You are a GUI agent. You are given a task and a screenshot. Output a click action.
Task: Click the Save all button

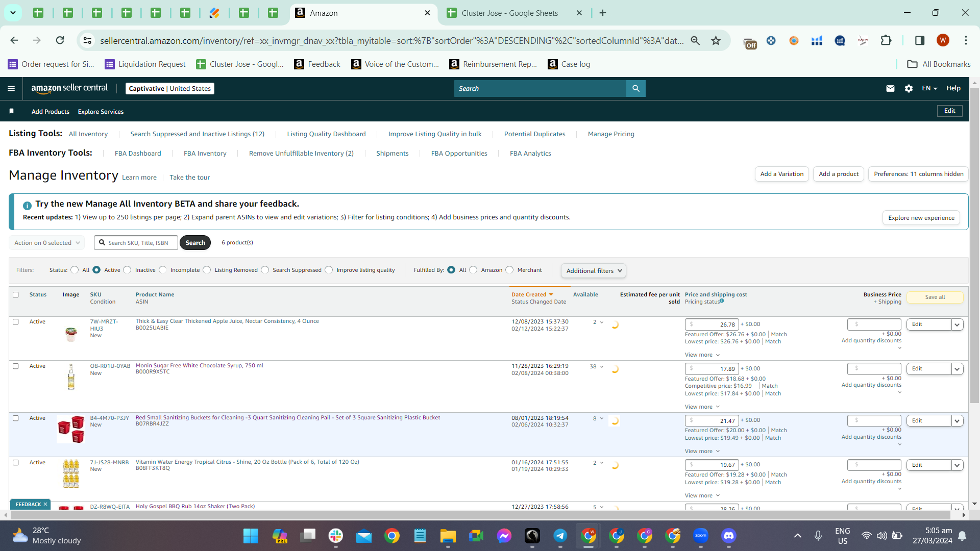[935, 297]
